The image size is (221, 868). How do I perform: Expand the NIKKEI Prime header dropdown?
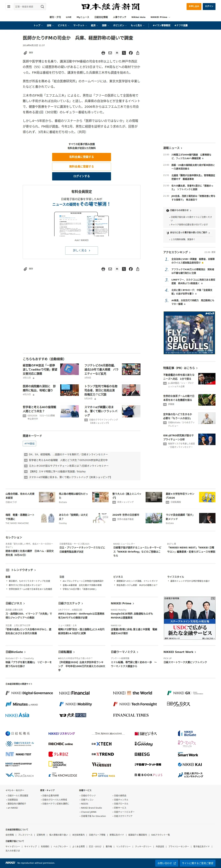coord(160,17)
